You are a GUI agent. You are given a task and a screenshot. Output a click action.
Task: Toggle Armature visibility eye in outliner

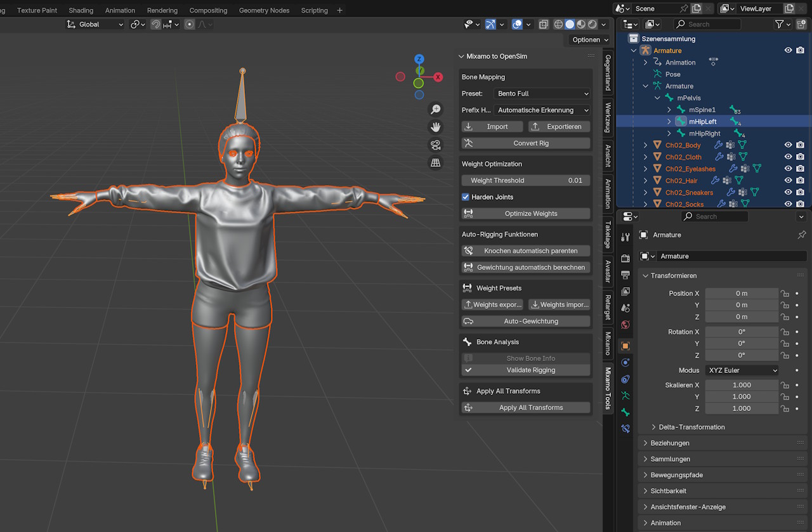[x=788, y=51]
